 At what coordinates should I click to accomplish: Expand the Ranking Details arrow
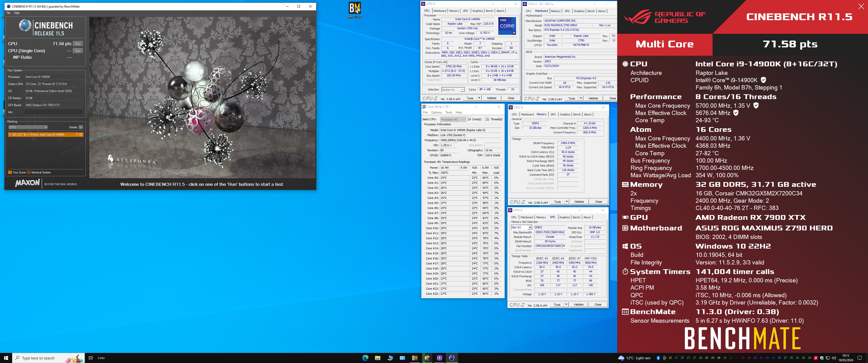[x=81, y=127]
